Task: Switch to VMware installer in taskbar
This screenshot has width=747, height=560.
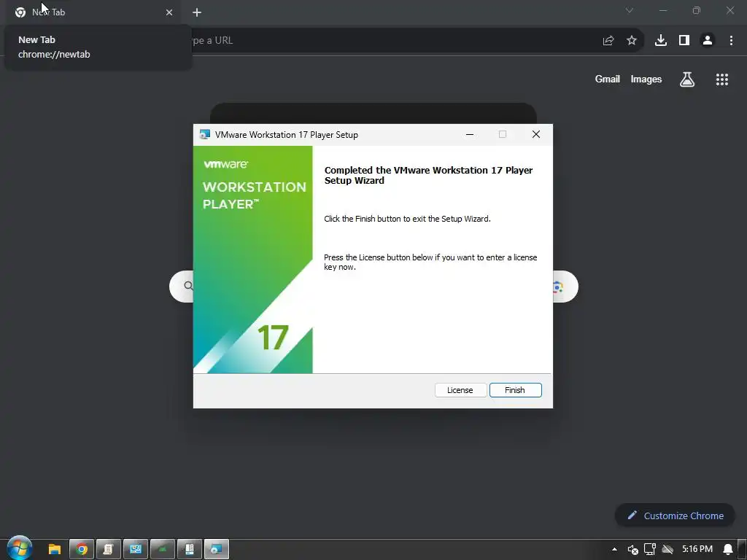Action: [217, 549]
